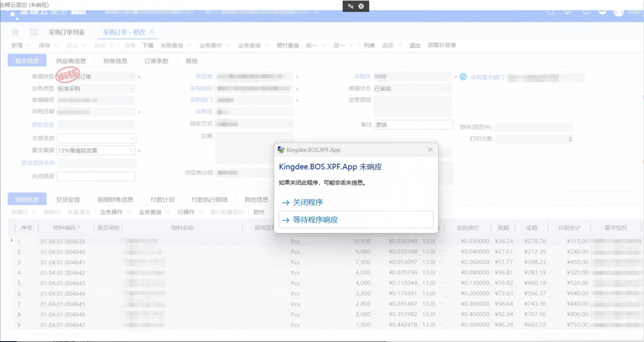Open the 单据类型 dropdown
The width and height of the screenshot is (644, 342).
pos(131,77)
